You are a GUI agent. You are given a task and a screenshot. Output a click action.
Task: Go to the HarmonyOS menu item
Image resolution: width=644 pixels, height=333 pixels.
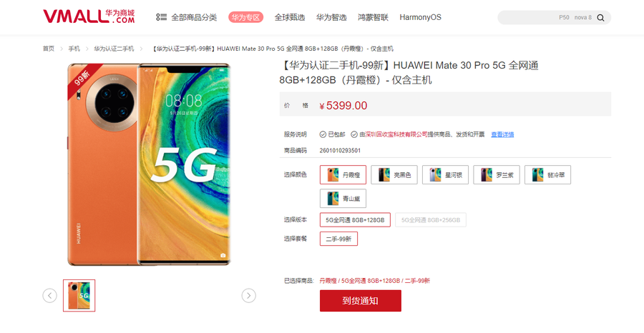(420, 17)
